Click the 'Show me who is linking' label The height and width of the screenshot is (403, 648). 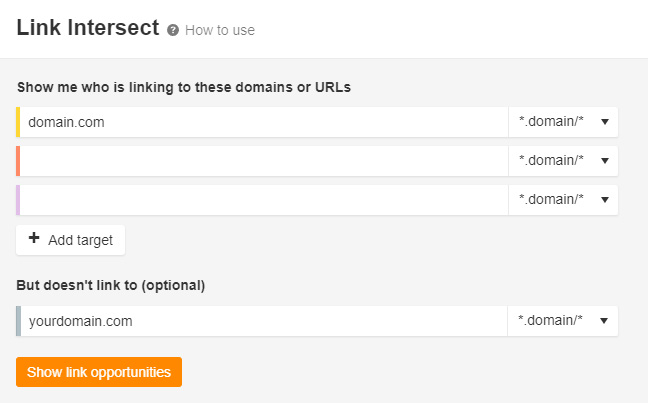pyautogui.click(x=183, y=87)
